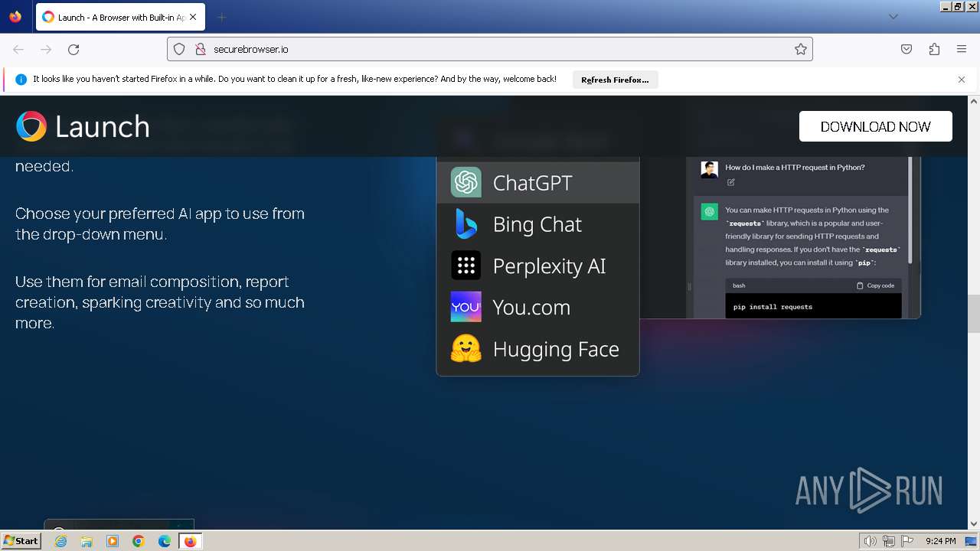980x551 pixels.
Task: Open Firefox application hamburger menu
Action: (962, 49)
